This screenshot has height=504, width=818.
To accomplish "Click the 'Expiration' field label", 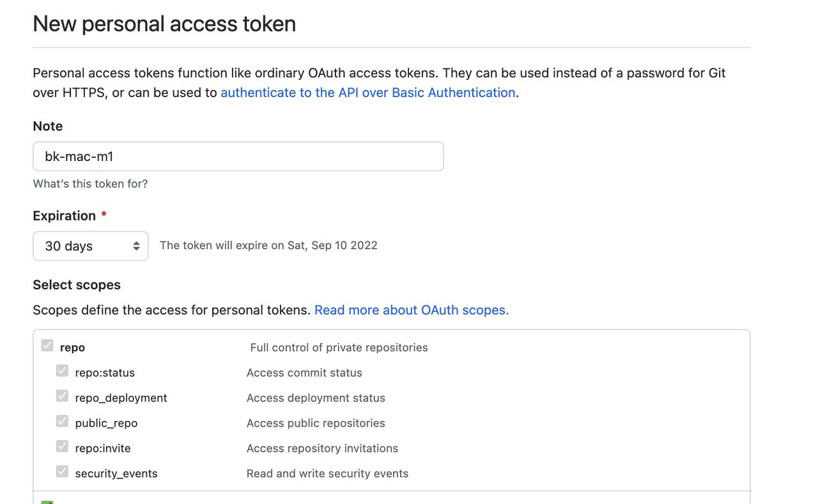I will point(64,216).
